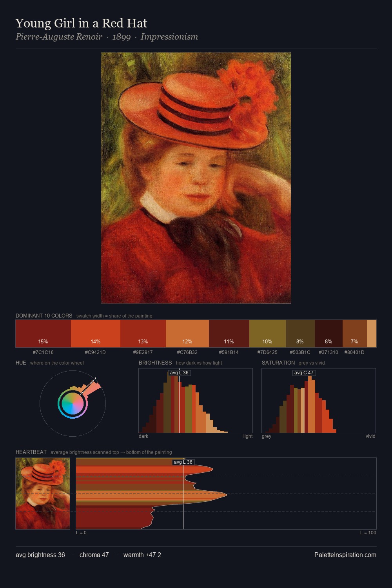392x588 pixels.
Task: Click the '#371310' hex code label
Action: coord(328,352)
